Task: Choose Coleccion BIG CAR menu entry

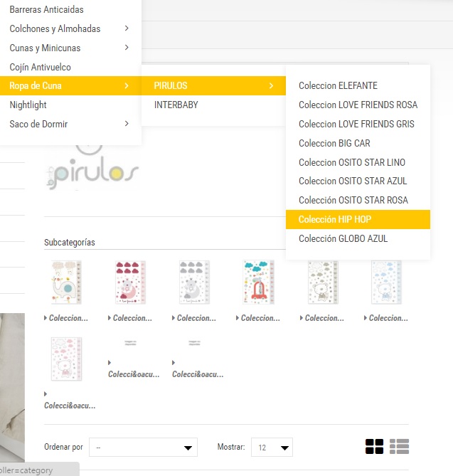Action: (x=334, y=143)
